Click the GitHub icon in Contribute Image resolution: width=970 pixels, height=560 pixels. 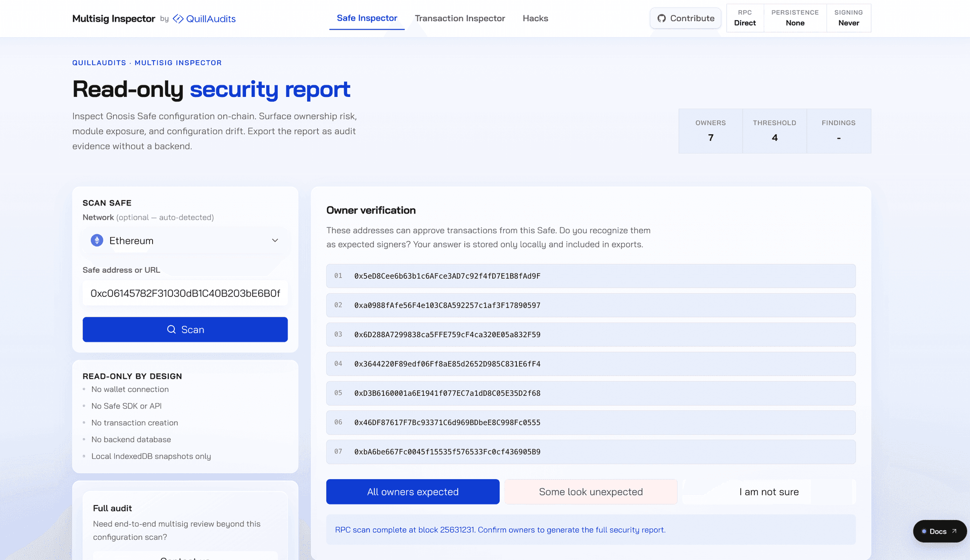pyautogui.click(x=661, y=18)
